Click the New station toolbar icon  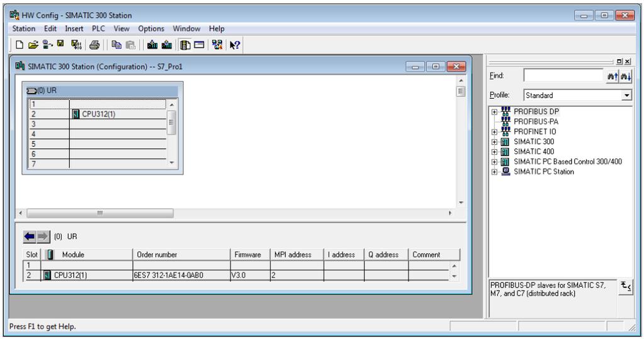(x=19, y=45)
